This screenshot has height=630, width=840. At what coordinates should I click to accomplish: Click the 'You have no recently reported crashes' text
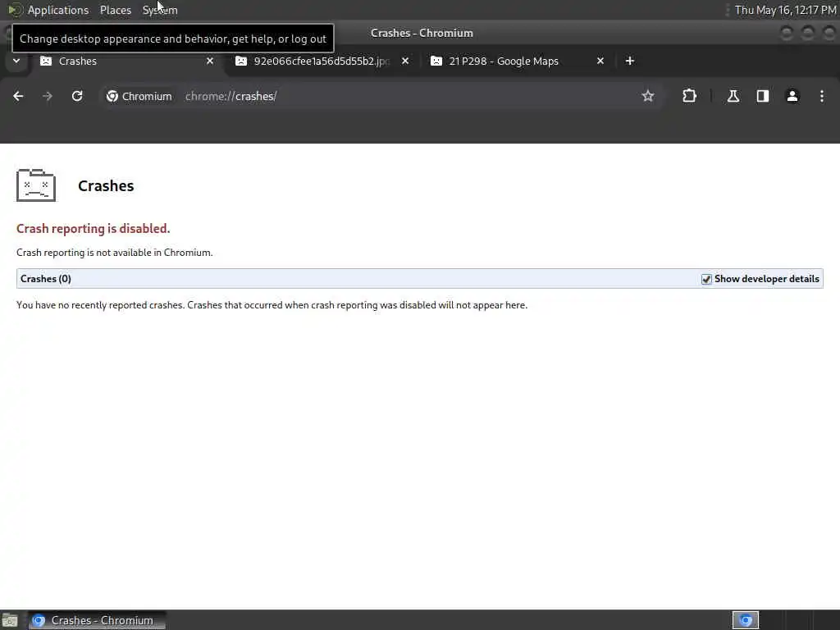[x=272, y=305]
